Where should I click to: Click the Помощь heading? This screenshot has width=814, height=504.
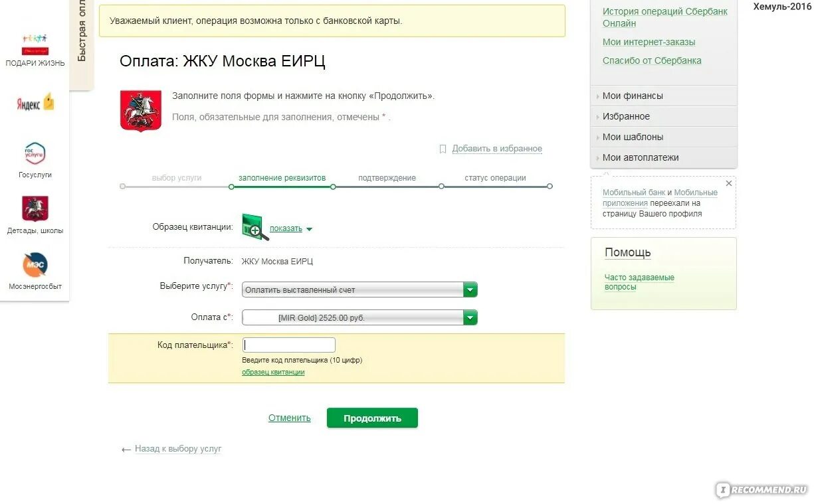pyautogui.click(x=628, y=252)
